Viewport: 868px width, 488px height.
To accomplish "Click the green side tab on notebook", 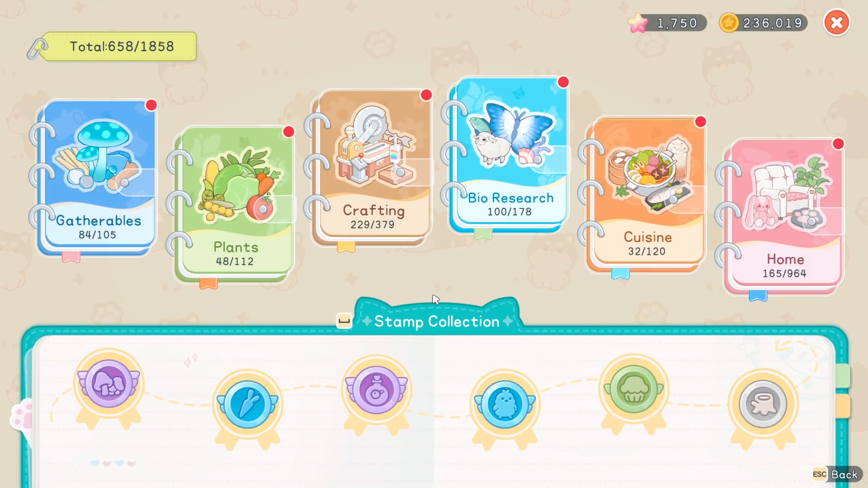I will 843,376.
